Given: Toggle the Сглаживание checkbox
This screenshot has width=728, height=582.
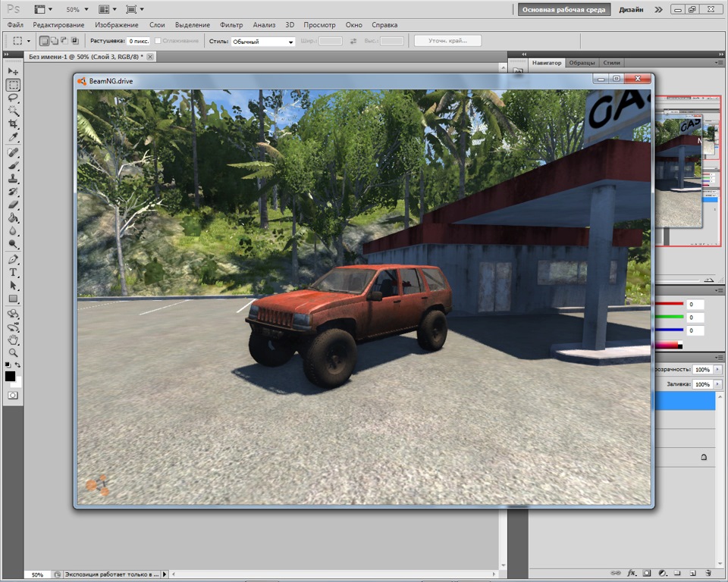Looking at the screenshot, I should click(x=158, y=41).
